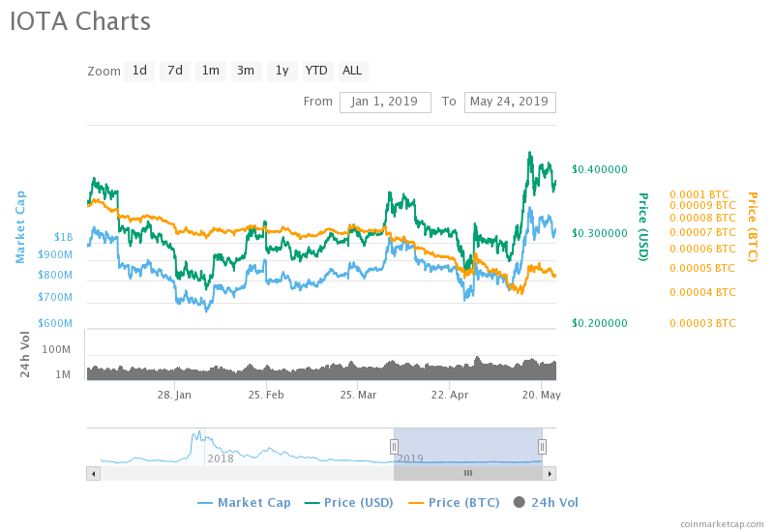The image size is (774, 532).
Task: Click the 24h Vol axis title
Action: pos(25,354)
